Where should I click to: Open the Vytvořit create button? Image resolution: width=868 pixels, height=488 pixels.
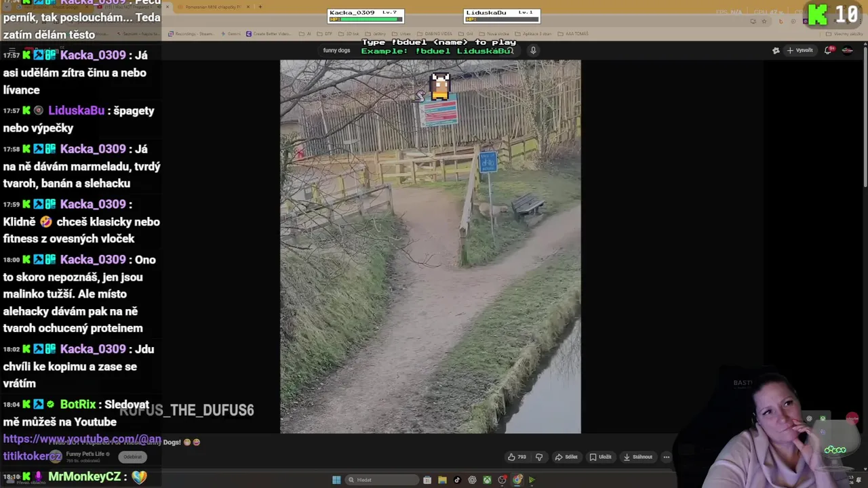(800, 50)
